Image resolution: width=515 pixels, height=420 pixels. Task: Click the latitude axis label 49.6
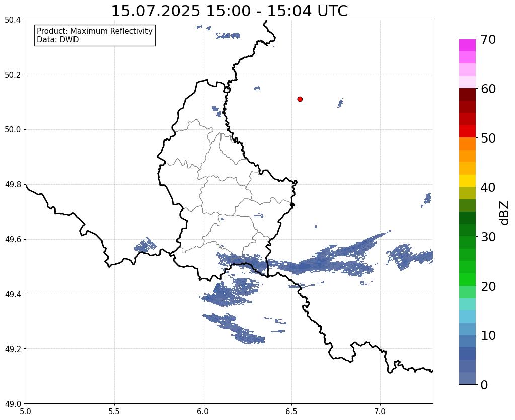pos(13,240)
